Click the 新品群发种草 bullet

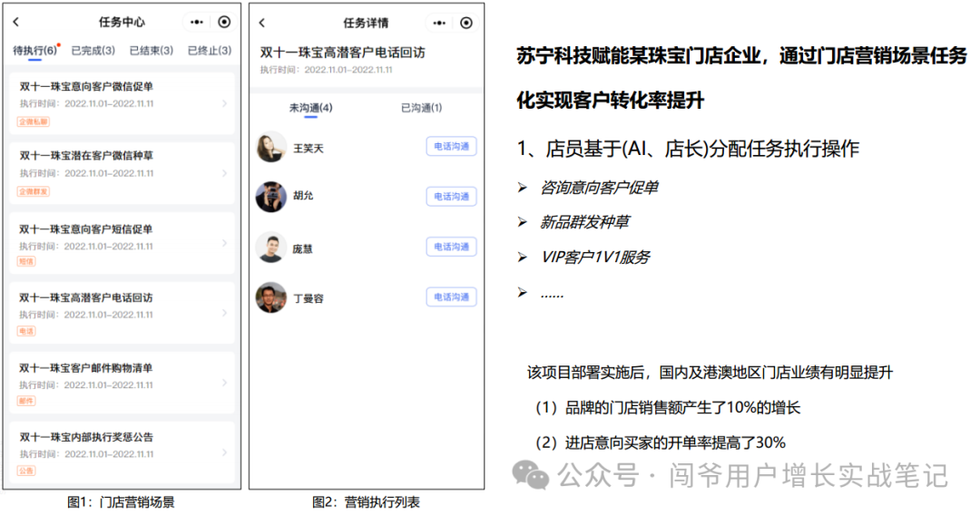[x=584, y=222]
